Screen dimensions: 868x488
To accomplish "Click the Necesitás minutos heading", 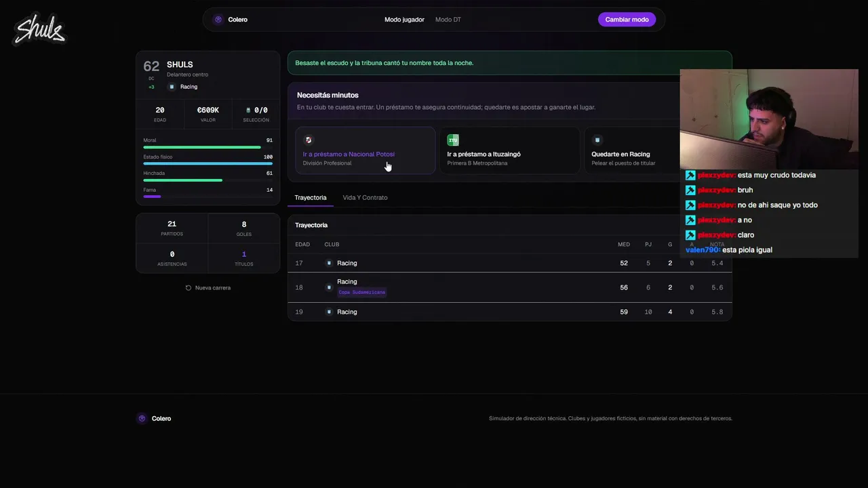I will tap(328, 96).
